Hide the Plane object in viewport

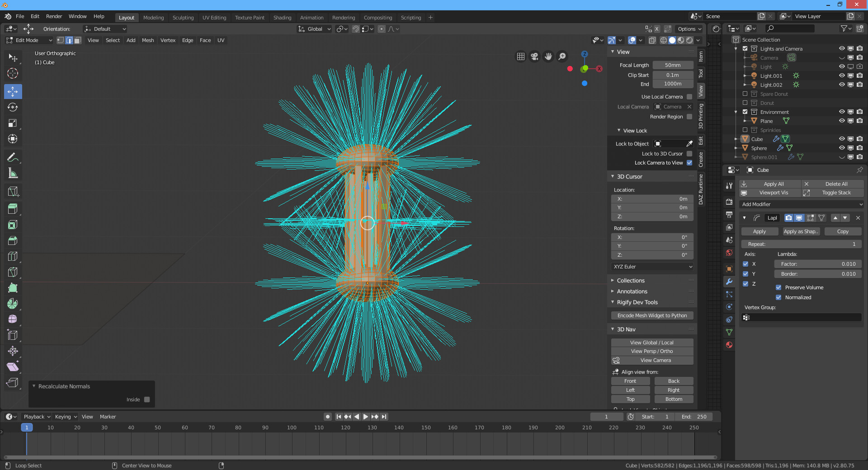(x=841, y=121)
